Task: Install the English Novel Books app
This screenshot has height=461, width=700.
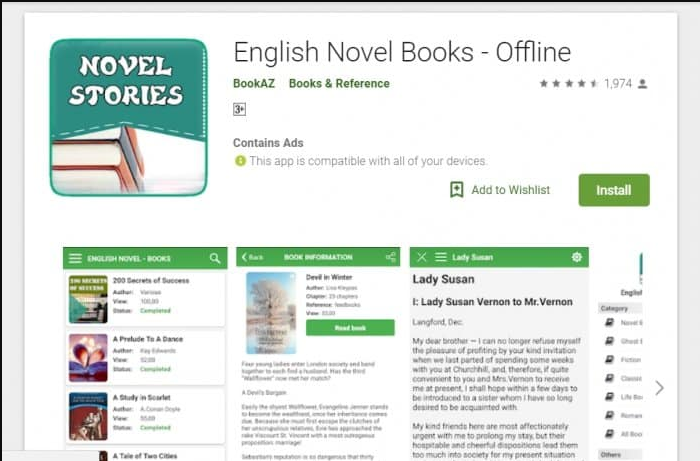Action: pos(614,190)
